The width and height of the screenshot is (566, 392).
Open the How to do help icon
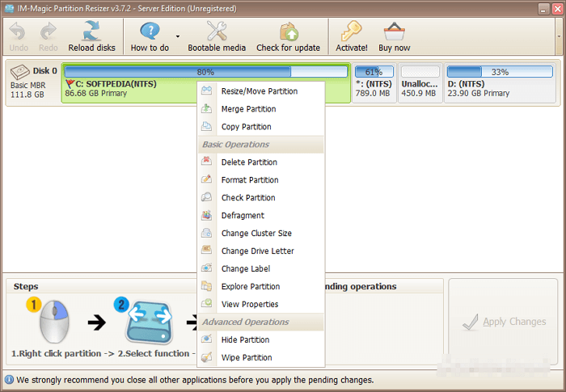[150, 32]
